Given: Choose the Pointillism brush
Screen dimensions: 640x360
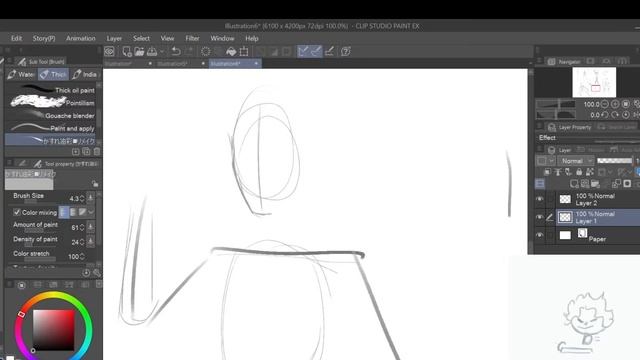Looking at the screenshot, I should pyautogui.click(x=51, y=103).
